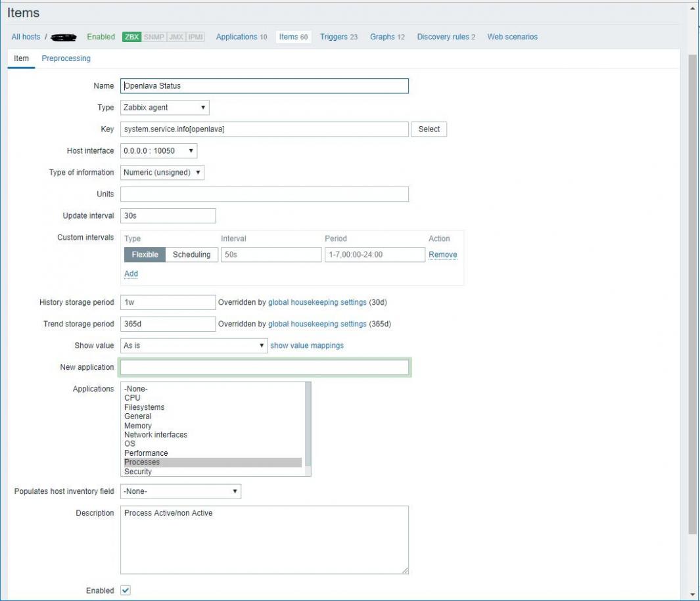
Task: Click the Select button beside Key
Action: point(429,129)
